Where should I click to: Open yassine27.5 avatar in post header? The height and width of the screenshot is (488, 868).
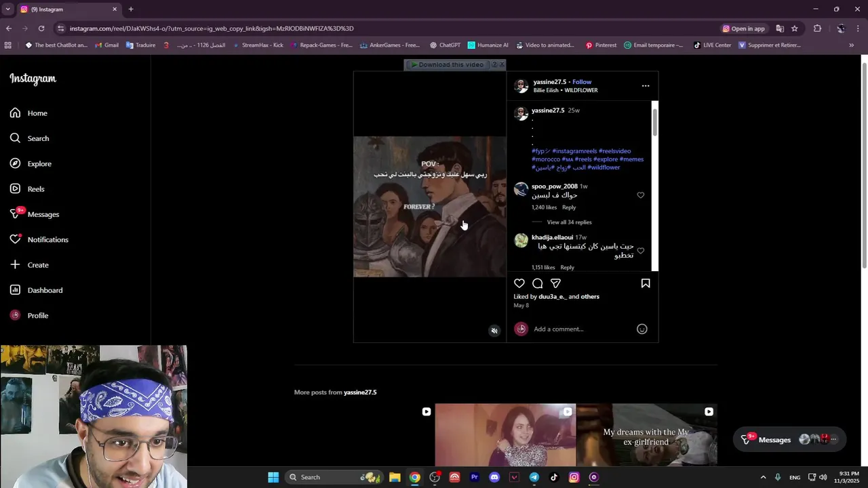pyautogui.click(x=521, y=86)
